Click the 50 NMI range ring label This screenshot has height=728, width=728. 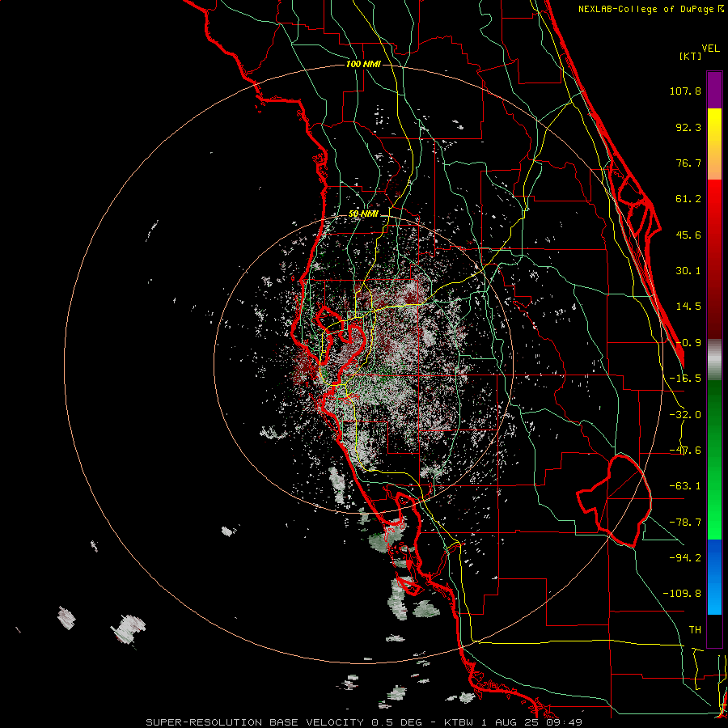[x=363, y=214]
